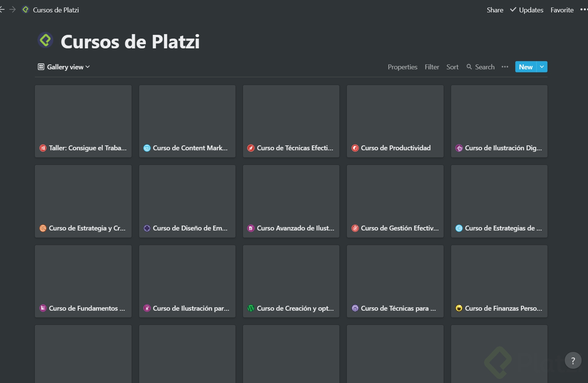Viewport: 588px width, 383px height.
Task: Click the Curso de Content Marketing icon
Action: click(x=147, y=148)
